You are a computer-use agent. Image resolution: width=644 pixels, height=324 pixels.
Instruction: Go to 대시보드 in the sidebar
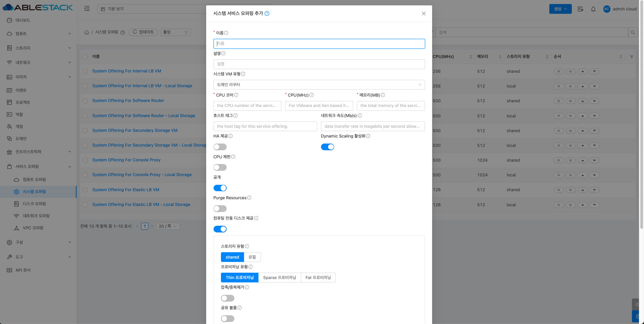[x=23, y=20]
